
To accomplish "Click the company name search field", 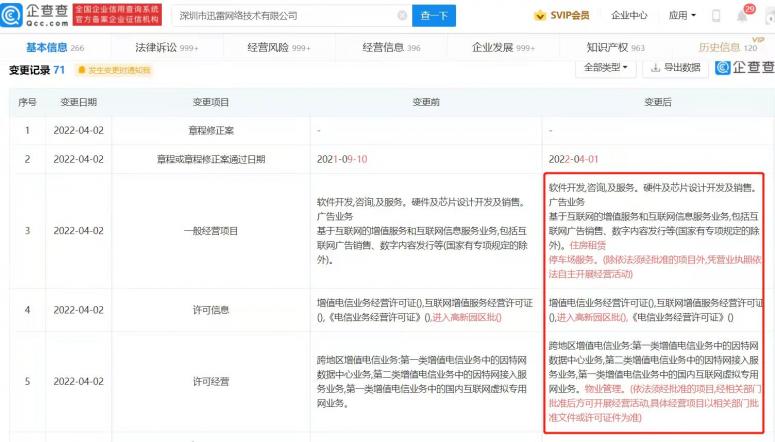I will coord(292,16).
